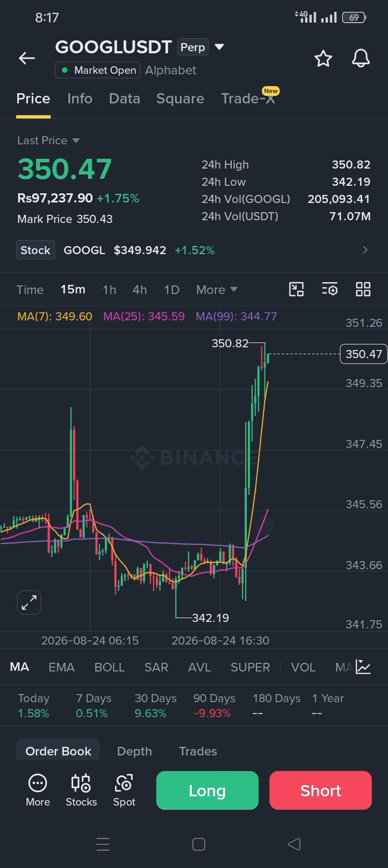Image resolution: width=388 pixels, height=868 pixels.
Task: Tap the Market Open status badge
Action: pos(98,70)
